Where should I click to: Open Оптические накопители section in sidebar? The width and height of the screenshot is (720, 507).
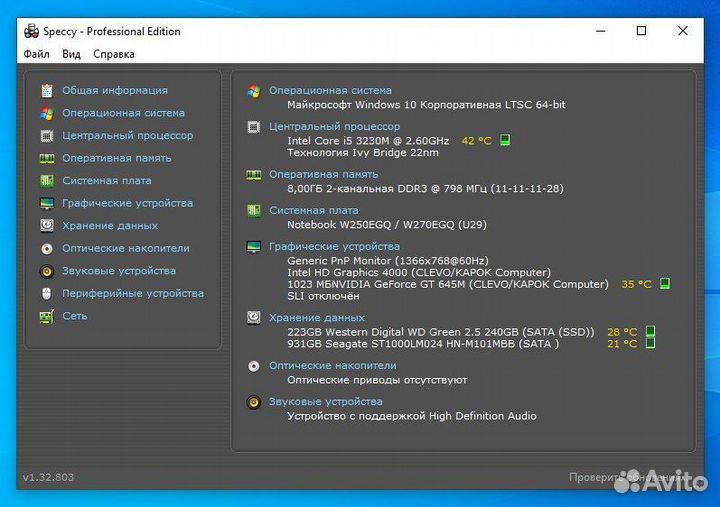coord(126,248)
